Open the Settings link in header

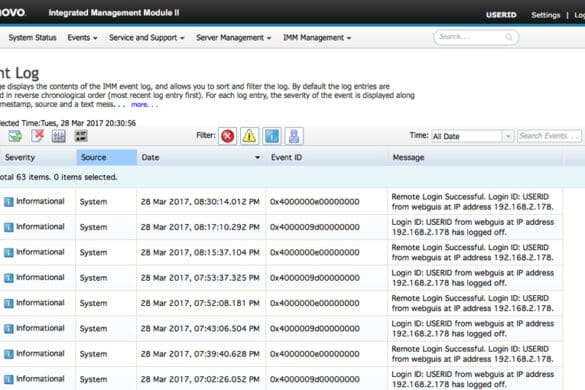pyautogui.click(x=546, y=15)
